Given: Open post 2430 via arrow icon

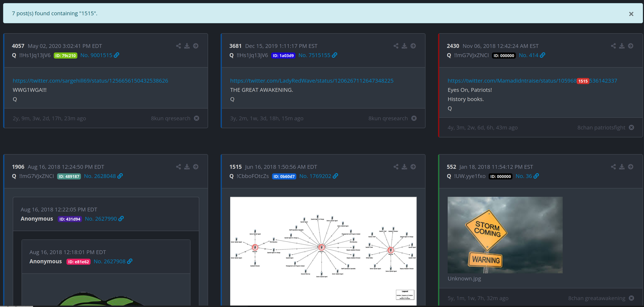Looking at the screenshot, I should 631,46.
